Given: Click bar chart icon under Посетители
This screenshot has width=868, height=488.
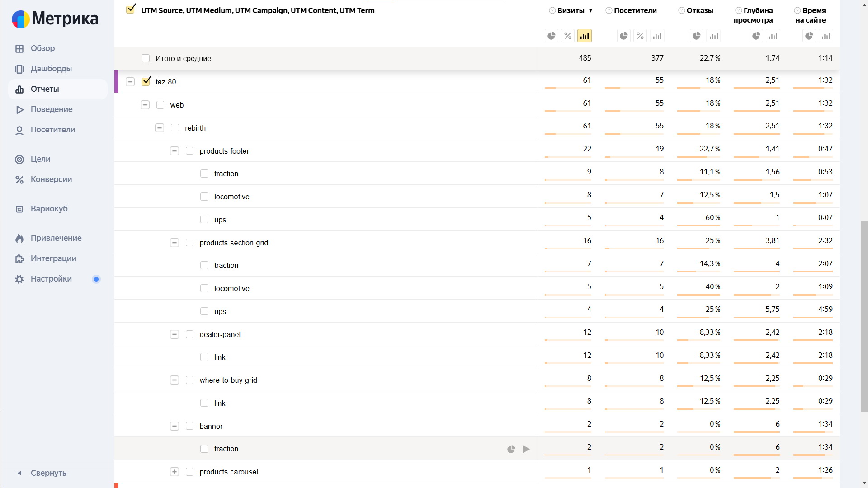Looking at the screenshot, I should 657,36.
